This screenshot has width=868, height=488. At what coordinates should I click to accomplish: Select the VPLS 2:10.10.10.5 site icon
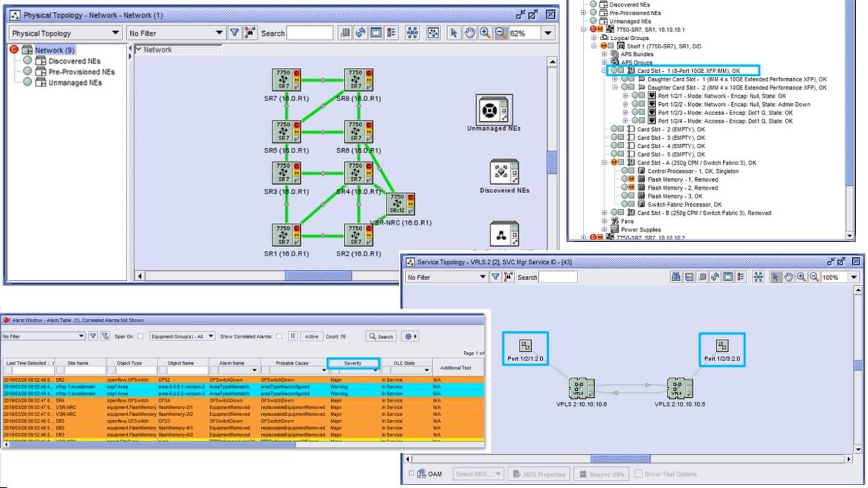(x=680, y=388)
